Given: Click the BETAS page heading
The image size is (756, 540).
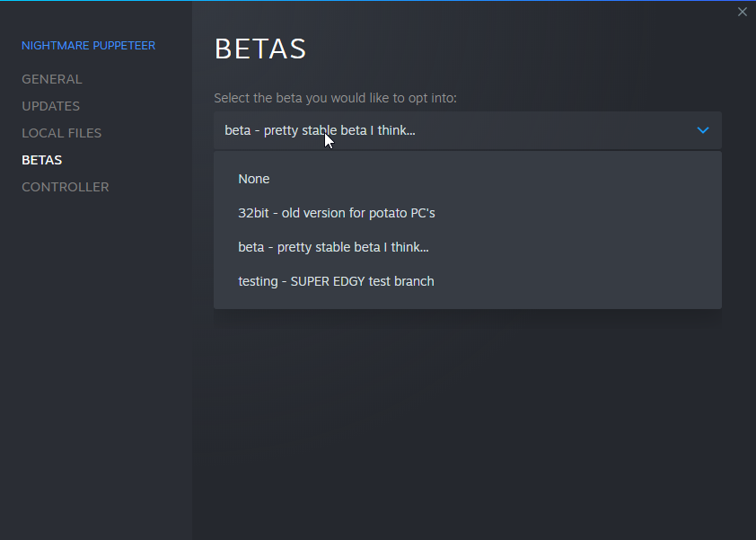Looking at the screenshot, I should pyautogui.click(x=260, y=49).
